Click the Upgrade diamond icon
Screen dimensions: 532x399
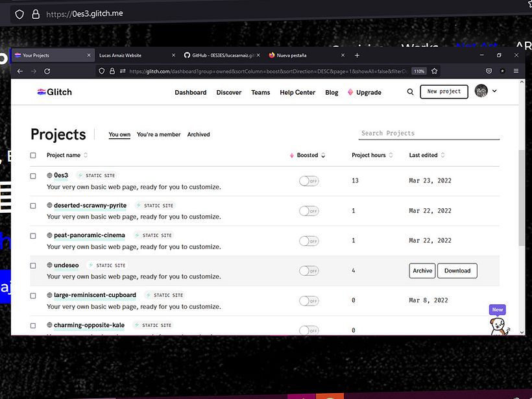click(350, 92)
